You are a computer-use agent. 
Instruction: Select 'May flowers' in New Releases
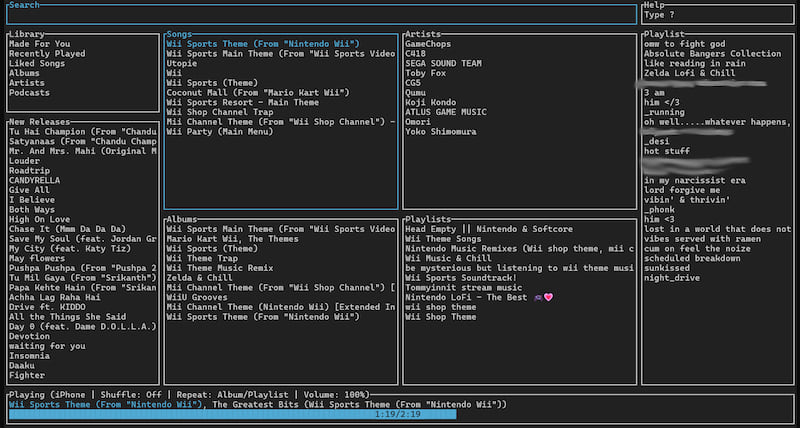[35, 258]
